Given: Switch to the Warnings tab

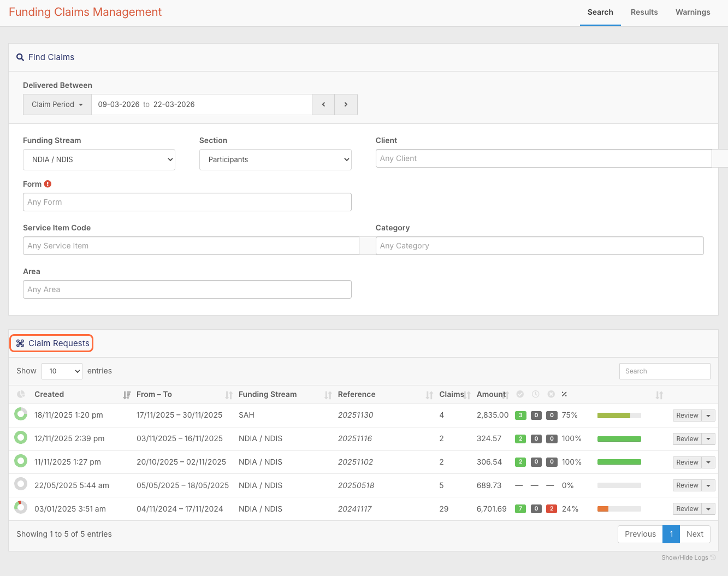Looking at the screenshot, I should (693, 12).
